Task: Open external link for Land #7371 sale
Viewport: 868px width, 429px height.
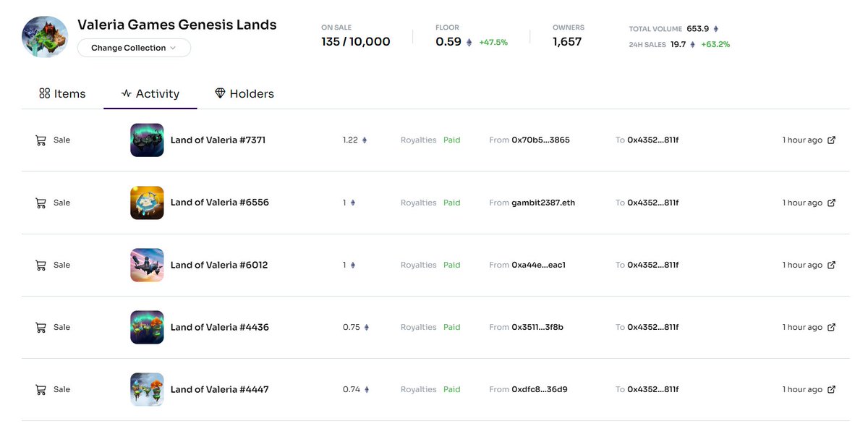Action: point(831,140)
